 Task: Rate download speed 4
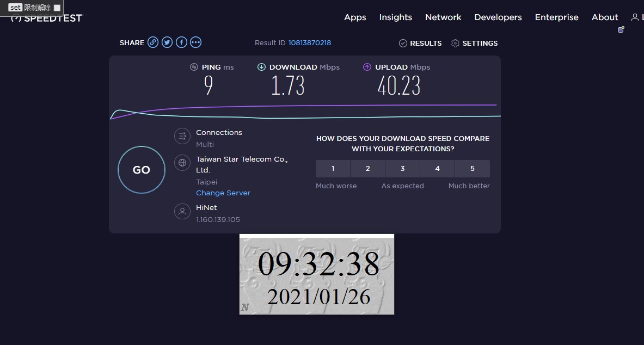438,168
